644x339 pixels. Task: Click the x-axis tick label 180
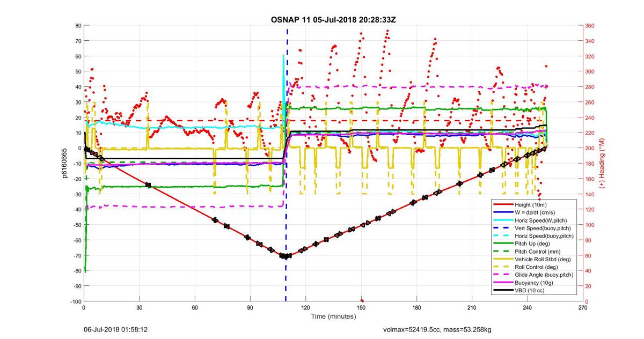point(416,308)
